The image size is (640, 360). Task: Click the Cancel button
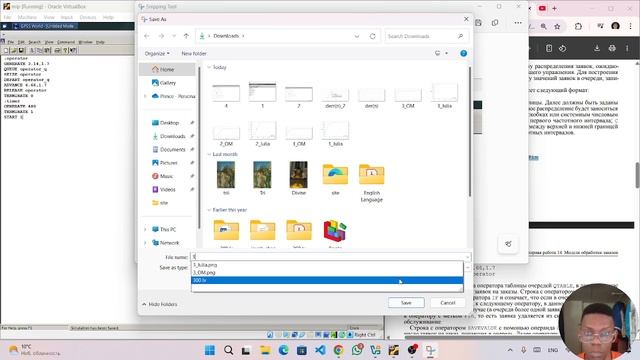click(448, 303)
